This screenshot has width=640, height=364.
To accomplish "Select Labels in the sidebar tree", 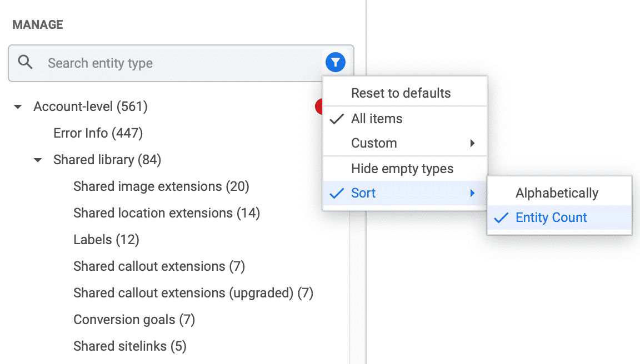I will (x=106, y=240).
